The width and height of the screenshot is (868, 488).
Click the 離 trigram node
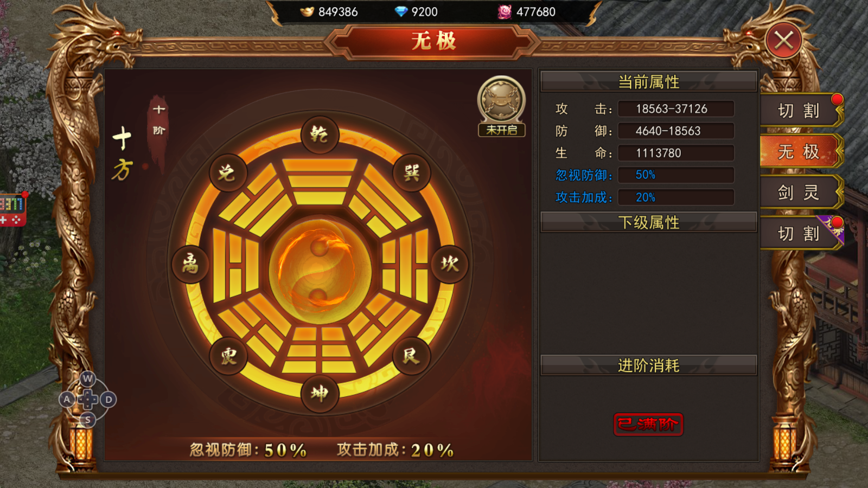point(190,265)
